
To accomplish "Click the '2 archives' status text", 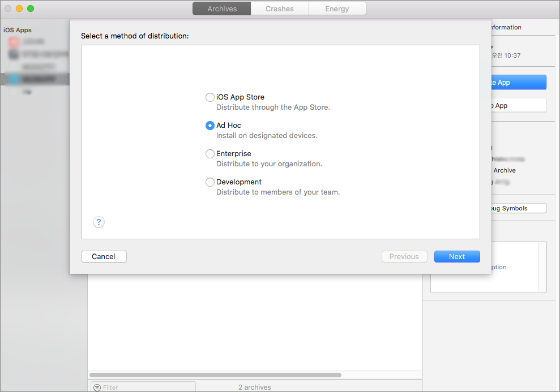I will 255,387.
